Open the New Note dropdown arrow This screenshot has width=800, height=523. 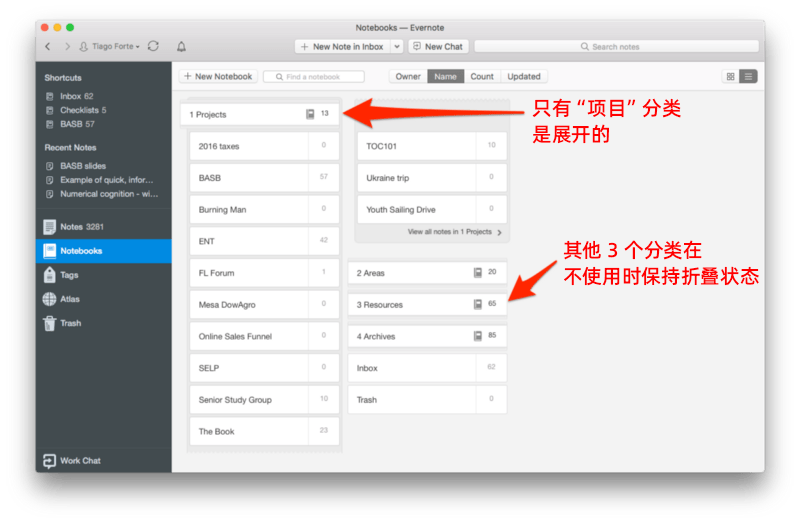(x=397, y=46)
